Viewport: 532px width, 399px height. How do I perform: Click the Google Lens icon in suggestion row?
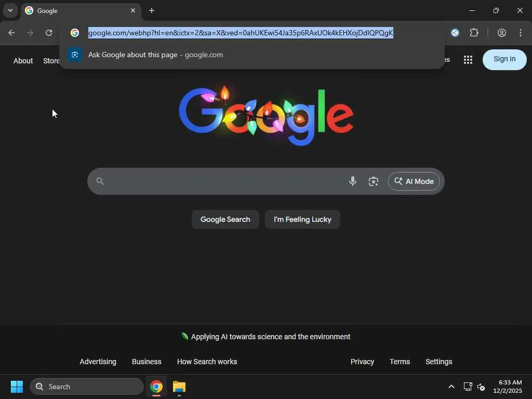(75, 55)
